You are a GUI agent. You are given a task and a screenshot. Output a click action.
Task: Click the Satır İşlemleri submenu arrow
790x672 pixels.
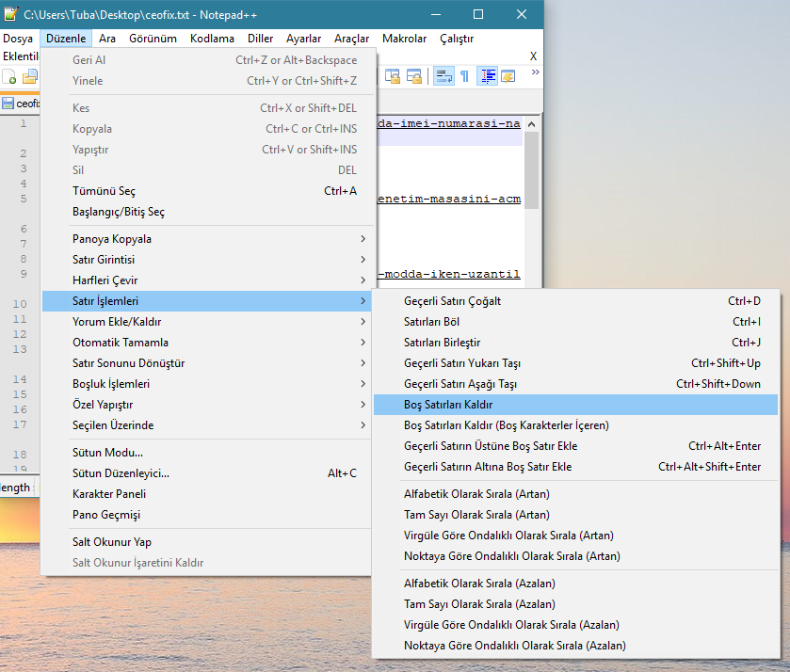(x=363, y=301)
